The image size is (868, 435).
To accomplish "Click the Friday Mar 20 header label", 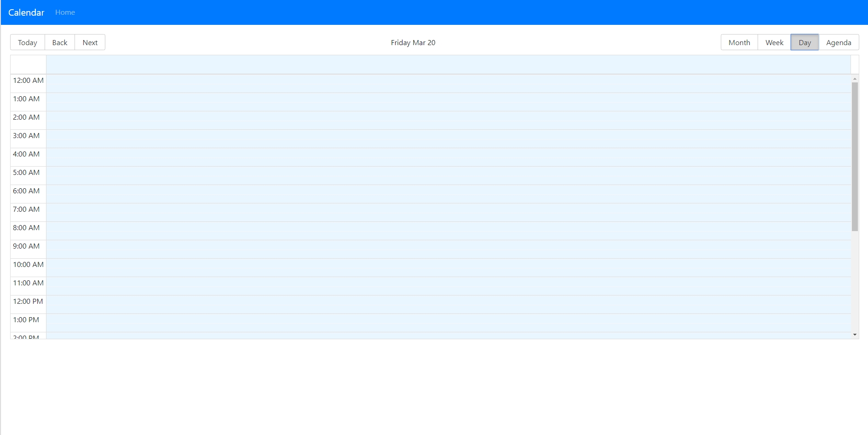I will [x=412, y=42].
